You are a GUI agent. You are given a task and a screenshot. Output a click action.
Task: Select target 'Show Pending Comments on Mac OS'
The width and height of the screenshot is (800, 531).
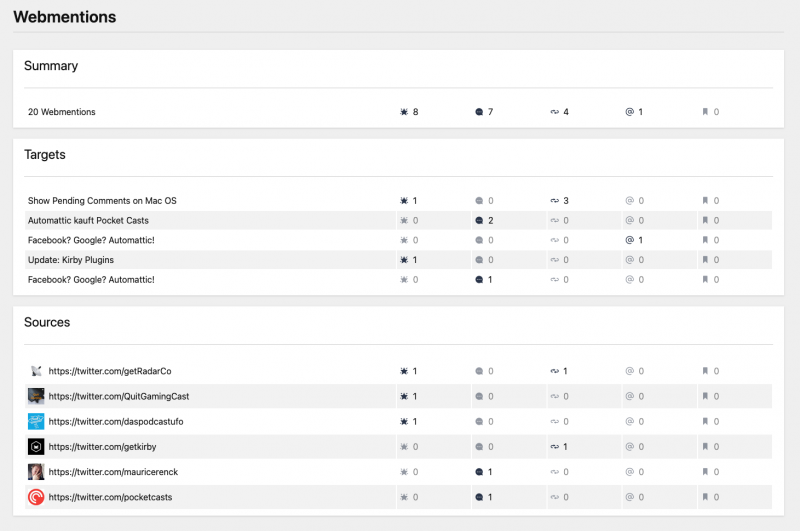tap(102, 200)
